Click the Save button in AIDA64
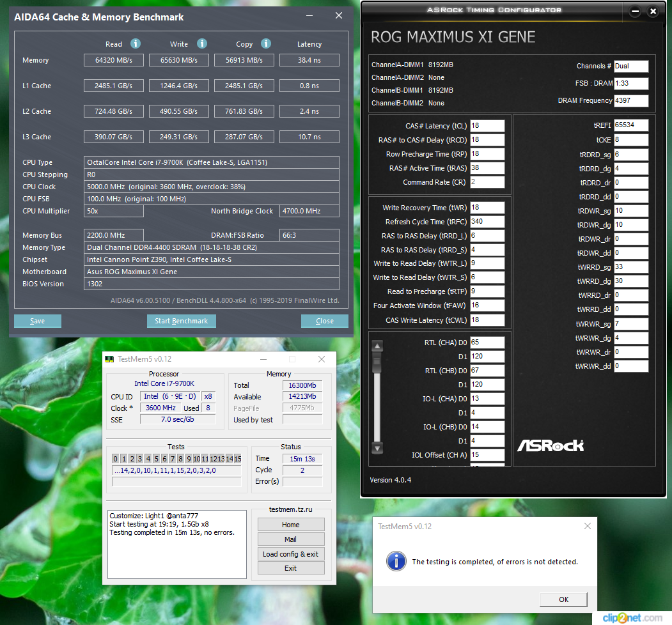The image size is (672, 625). (38, 321)
